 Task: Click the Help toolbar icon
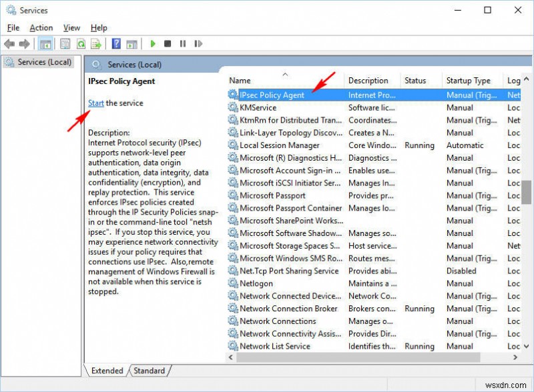tap(117, 44)
